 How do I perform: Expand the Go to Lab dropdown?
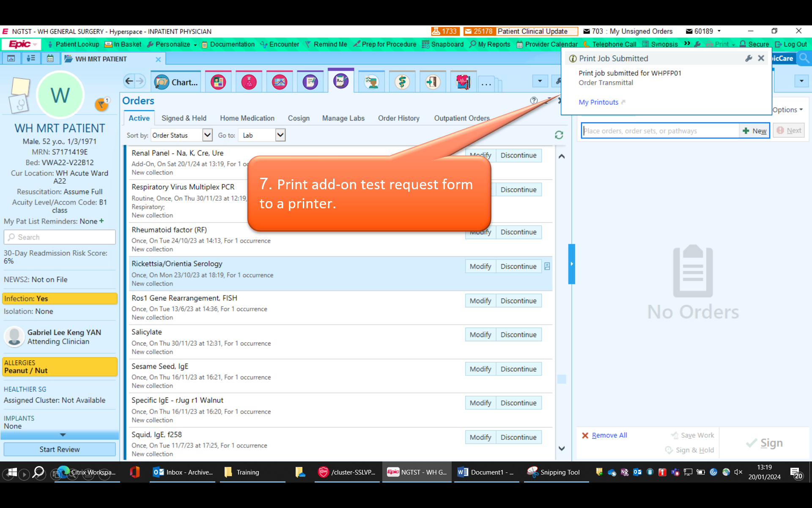[x=280, y=135]
